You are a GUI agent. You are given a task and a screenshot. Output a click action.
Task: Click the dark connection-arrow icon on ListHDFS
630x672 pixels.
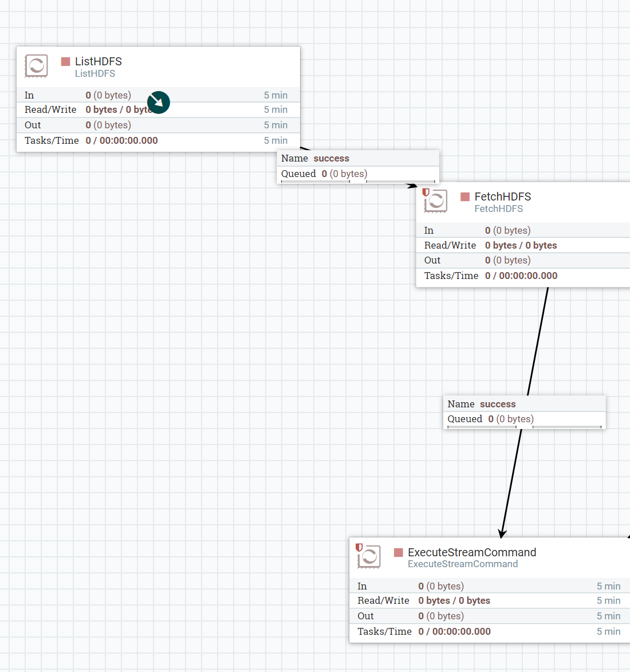pos(158,102)
